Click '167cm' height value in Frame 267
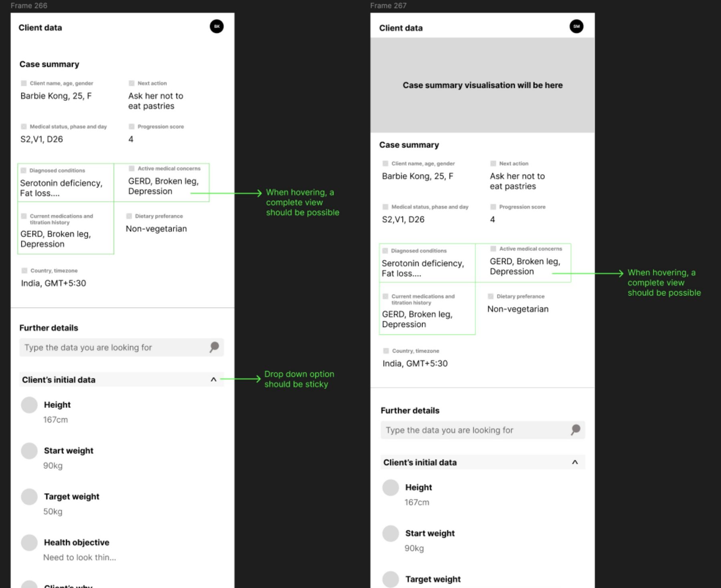This screenshot has height=588, width=721. [417, 502]
